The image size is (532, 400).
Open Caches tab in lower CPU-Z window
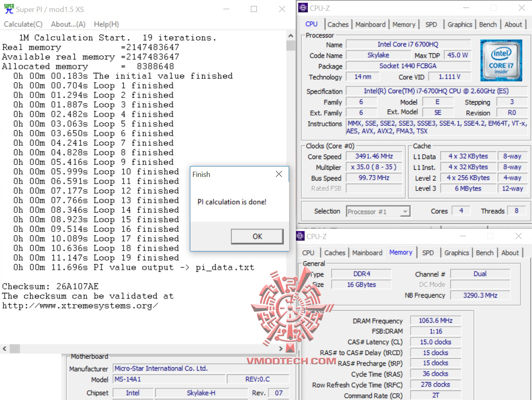point(335,253)
